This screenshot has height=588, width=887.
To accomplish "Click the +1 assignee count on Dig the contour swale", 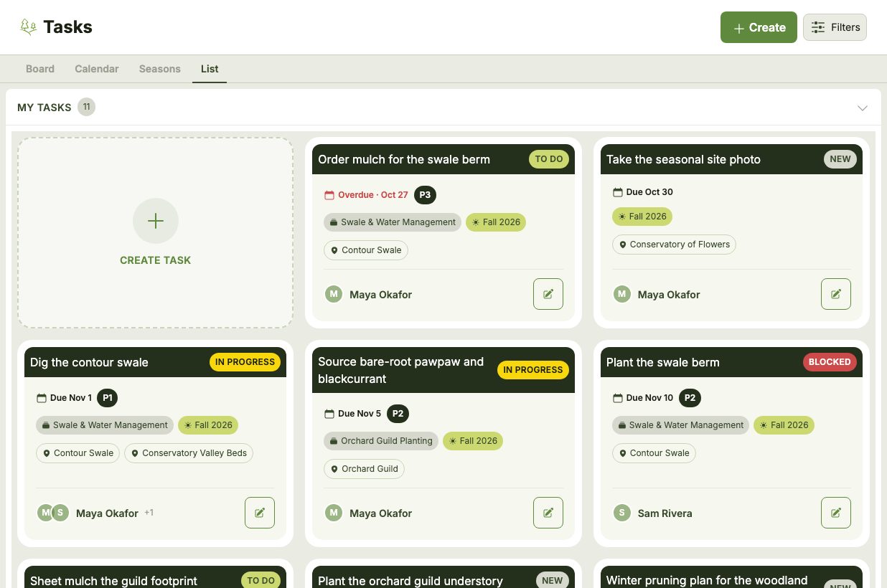I will pos(149,513).
